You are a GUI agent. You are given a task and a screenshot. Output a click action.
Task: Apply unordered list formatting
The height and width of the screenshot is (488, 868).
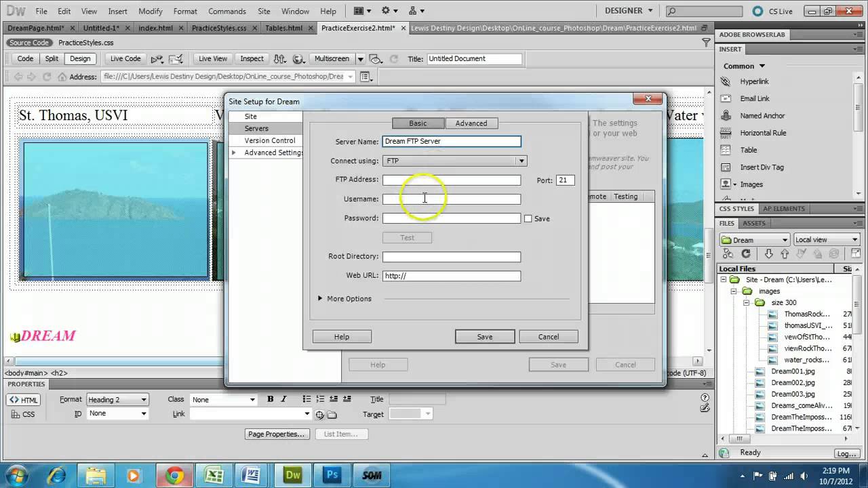click(x=307, y=399)
